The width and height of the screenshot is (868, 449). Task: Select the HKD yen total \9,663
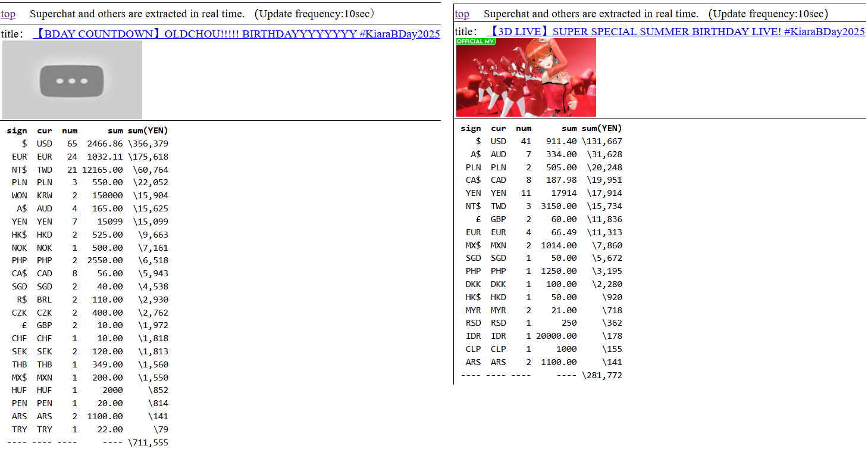tap(153, 235)
